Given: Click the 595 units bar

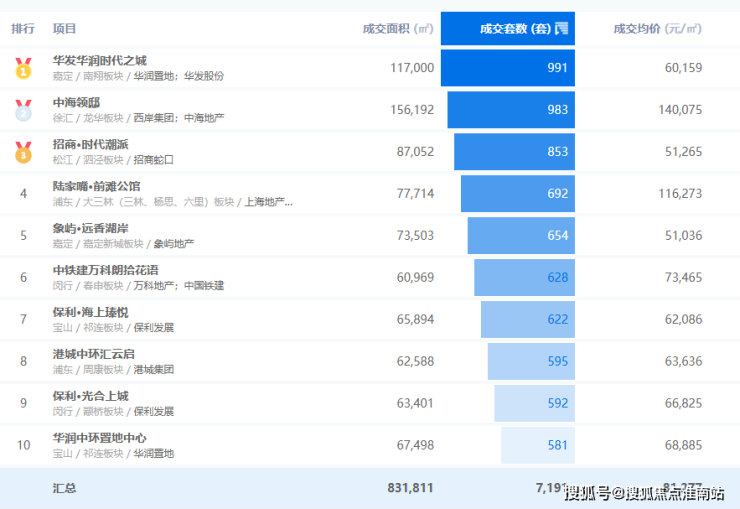Looking at the screenshot, I should point(531,362).
